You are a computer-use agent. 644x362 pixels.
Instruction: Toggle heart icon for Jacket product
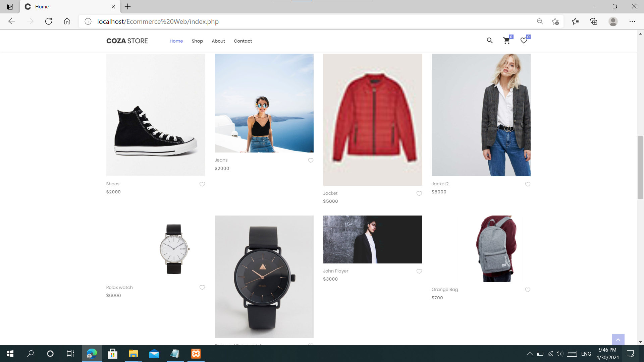[419, 193]
